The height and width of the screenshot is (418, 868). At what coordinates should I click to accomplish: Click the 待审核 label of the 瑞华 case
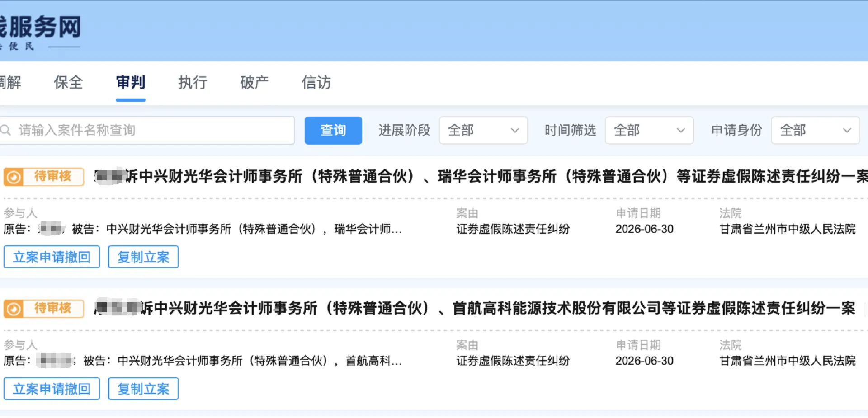[x=53, y=176]
